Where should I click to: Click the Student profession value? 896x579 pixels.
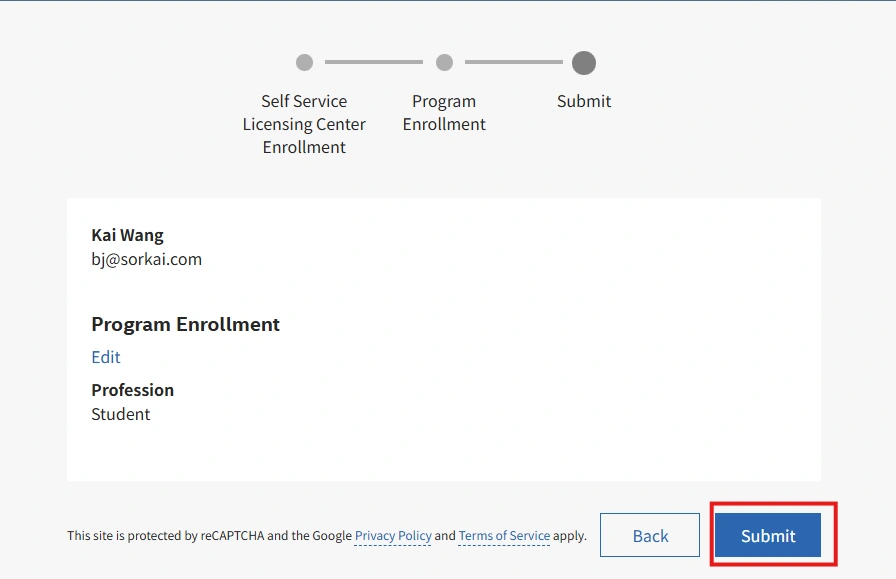pyautogui.click(x=120, y=414)
